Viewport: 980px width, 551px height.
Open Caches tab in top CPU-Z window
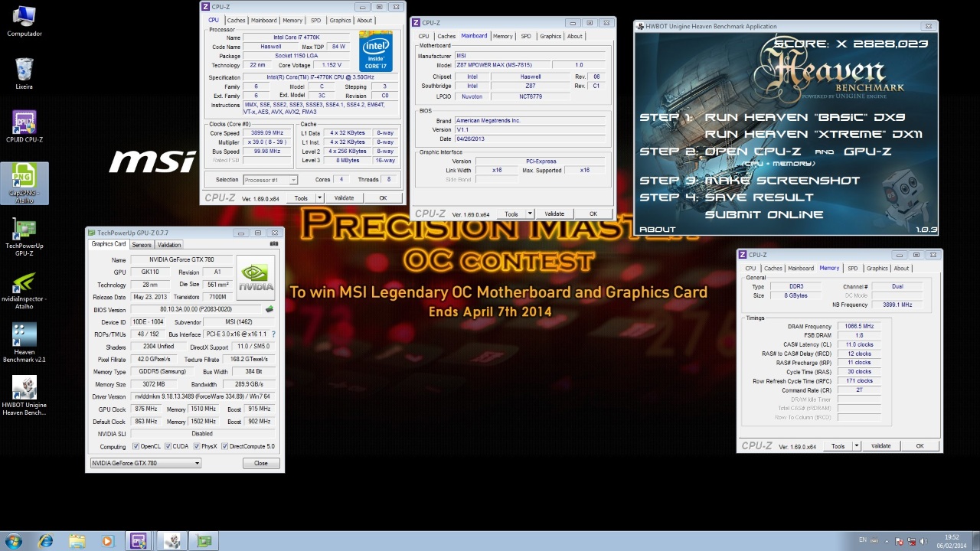pyautogui.click(x=237, y=21)
